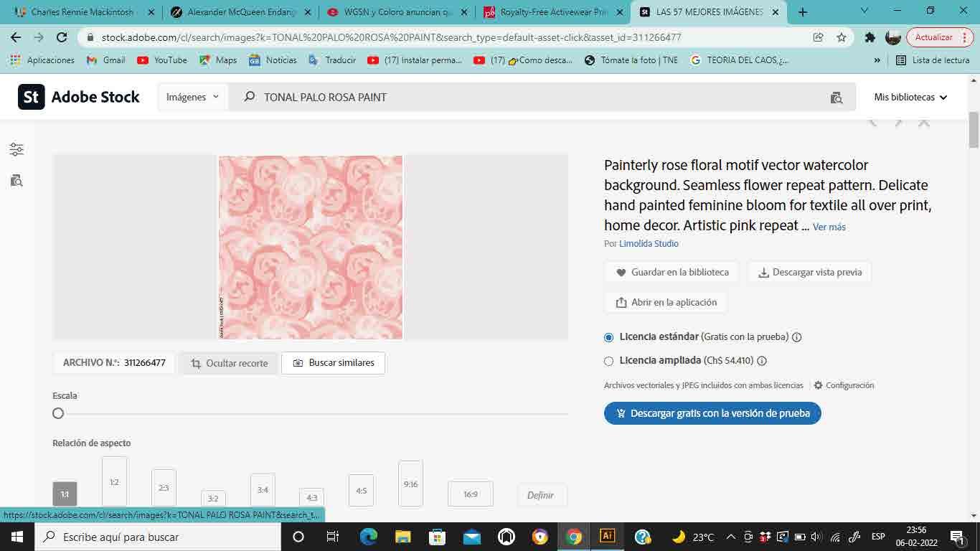The width and height of the screenshot is (980, 551).
Task: Click Descargar gratis con la versión de prueba
Action: tap(712, 413)
